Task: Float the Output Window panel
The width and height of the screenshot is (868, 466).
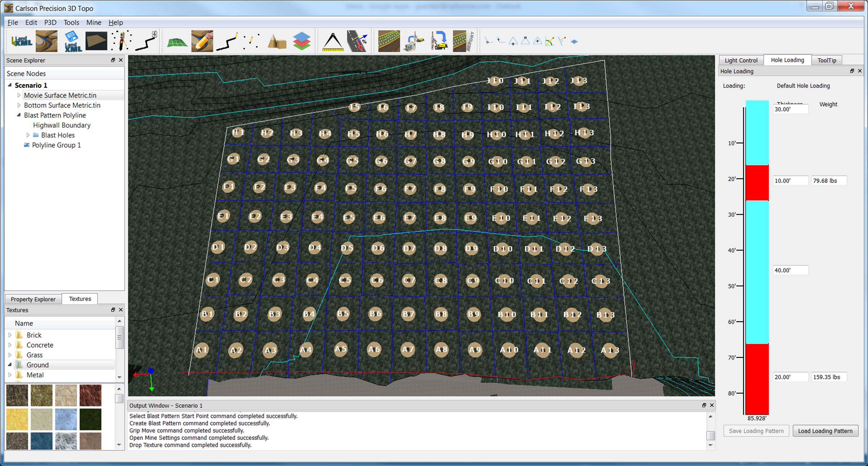Action: click(x=704, y=405)
